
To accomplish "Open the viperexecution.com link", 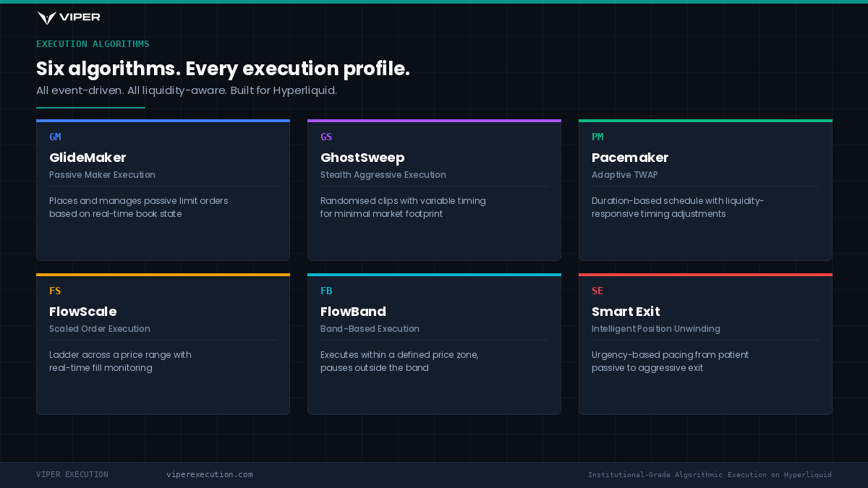I will click(x=210, y=475).
